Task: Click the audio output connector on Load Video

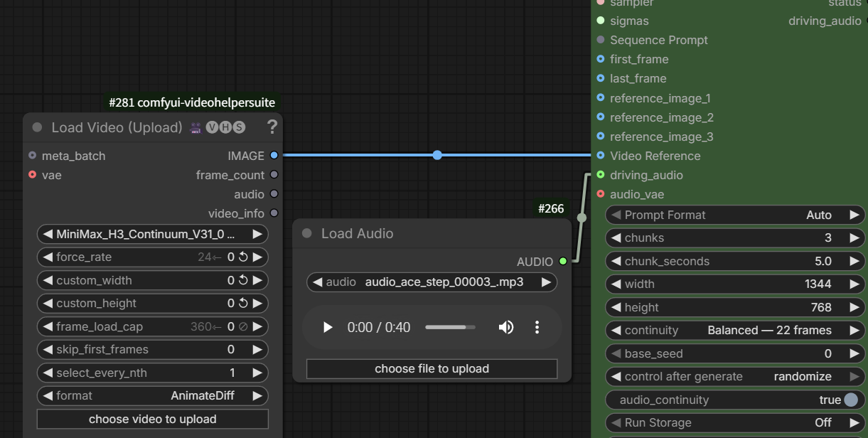Action: (274, 193)
